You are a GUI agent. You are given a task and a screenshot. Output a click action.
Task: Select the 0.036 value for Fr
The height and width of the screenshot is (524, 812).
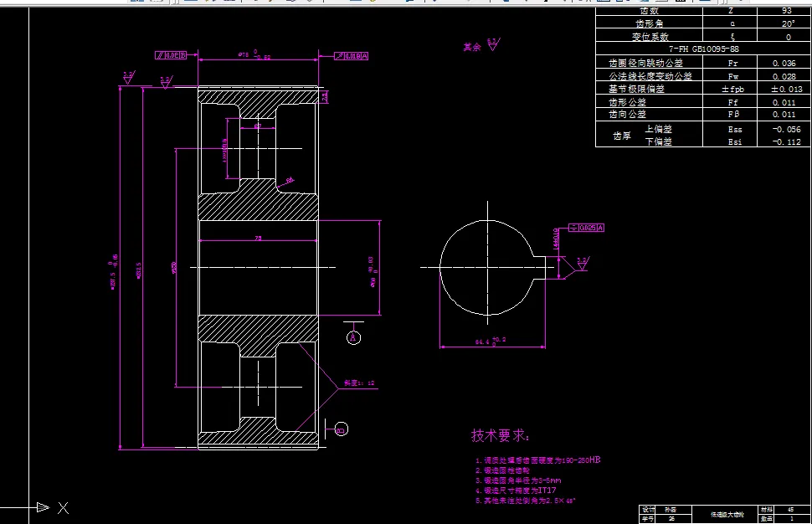click(784, 63)
